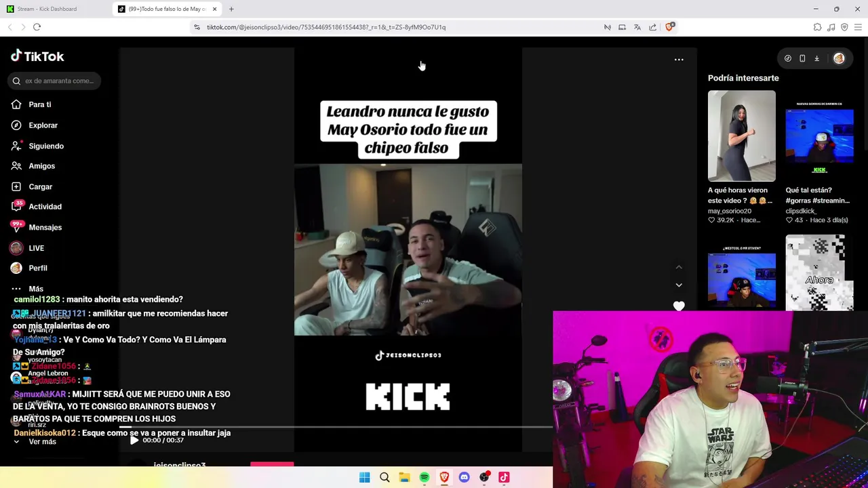Open Windows Start menu

click(x=364, y=478)
